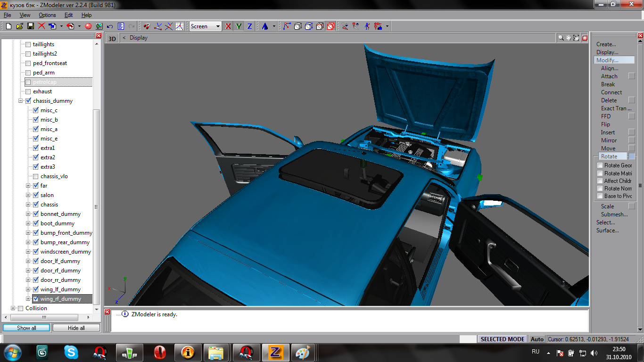
Task: Toggle the Z axis lock button
Action: [x=249, y=26]
